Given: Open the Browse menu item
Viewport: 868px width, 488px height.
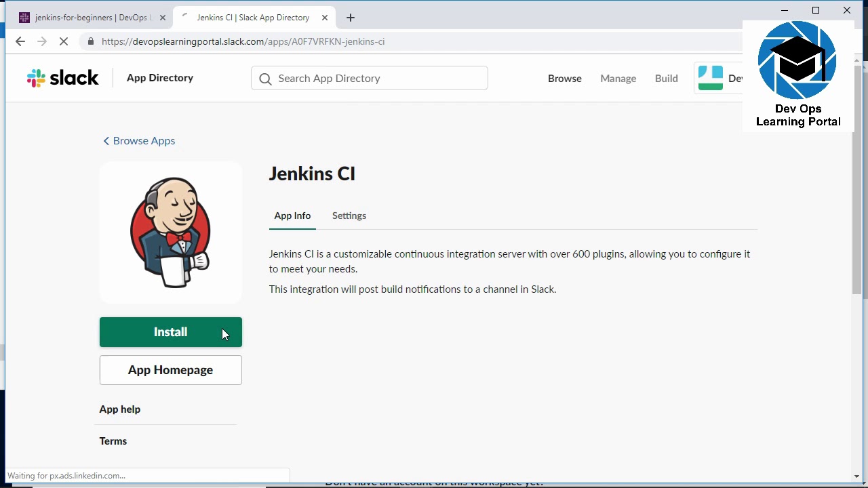Looking at the screenshot, I should 565,79.
